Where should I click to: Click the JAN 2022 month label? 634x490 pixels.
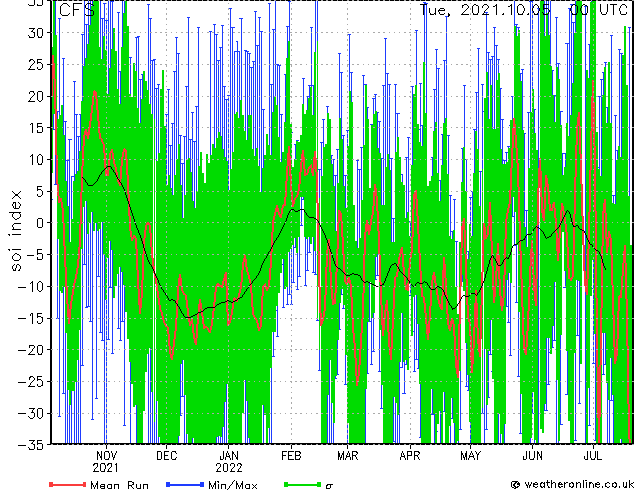coord(229,462)
